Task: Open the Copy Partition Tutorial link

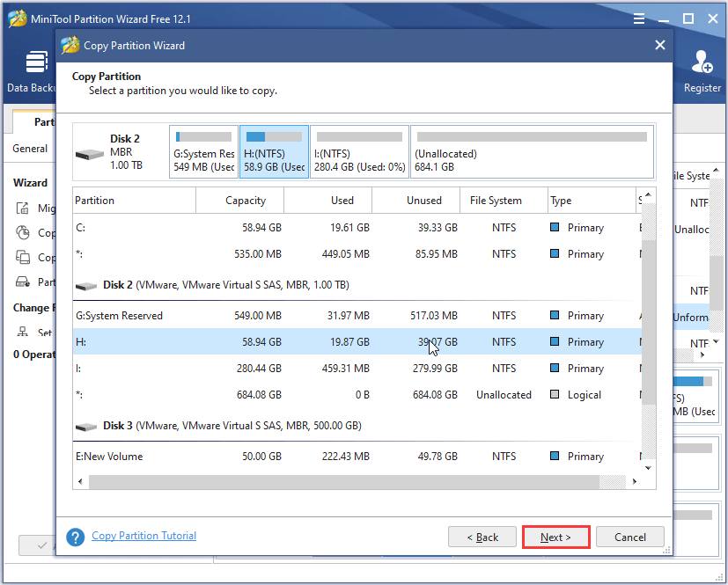Action: point(144,536)
